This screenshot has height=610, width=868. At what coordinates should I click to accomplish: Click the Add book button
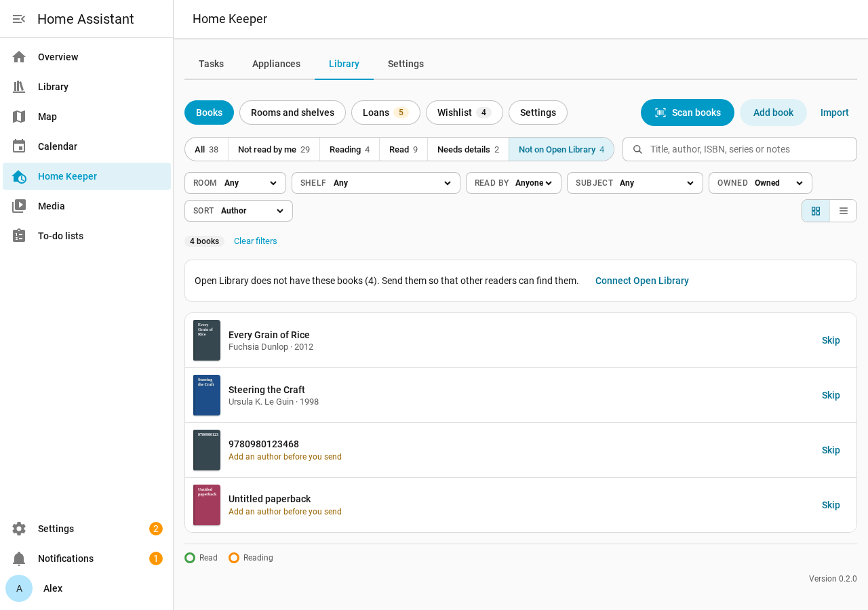(x=773, y=113)
